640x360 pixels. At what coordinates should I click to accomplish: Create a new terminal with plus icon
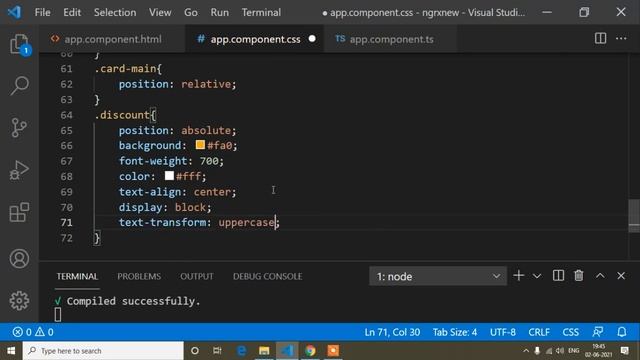coord(518,276)
